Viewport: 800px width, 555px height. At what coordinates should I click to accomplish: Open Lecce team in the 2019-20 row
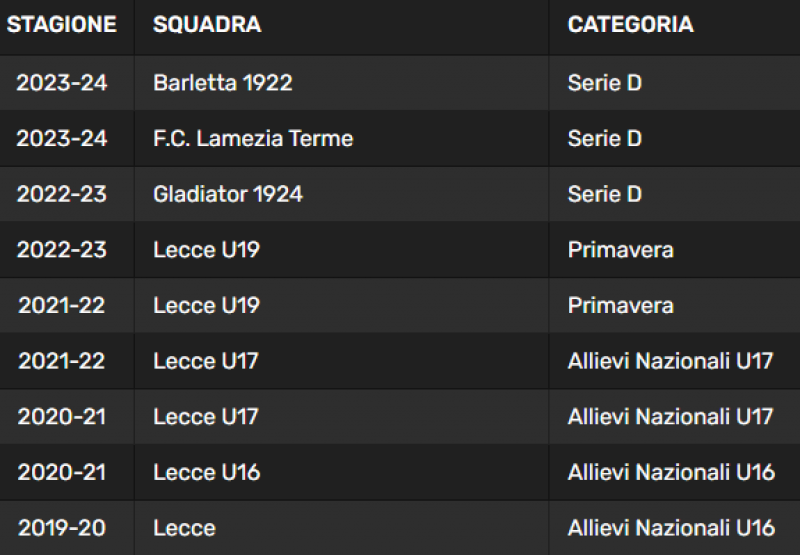coord(184,527)
